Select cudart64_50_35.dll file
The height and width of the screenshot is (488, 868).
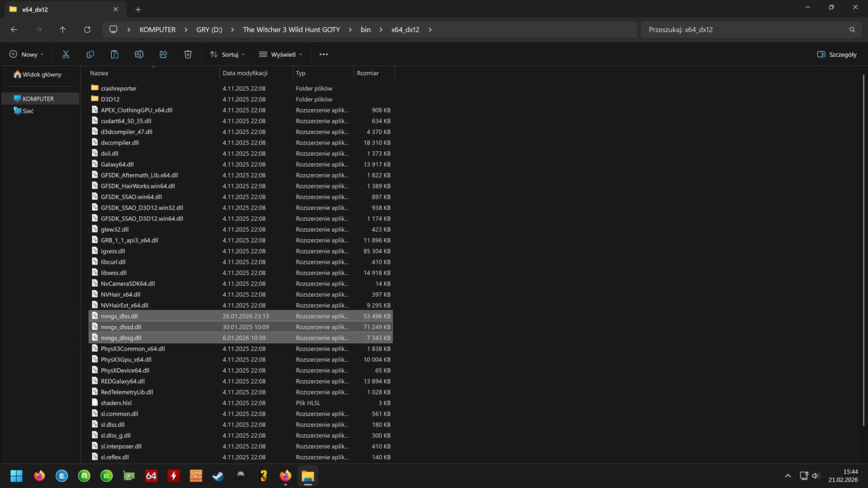click(x=241, y=121)
